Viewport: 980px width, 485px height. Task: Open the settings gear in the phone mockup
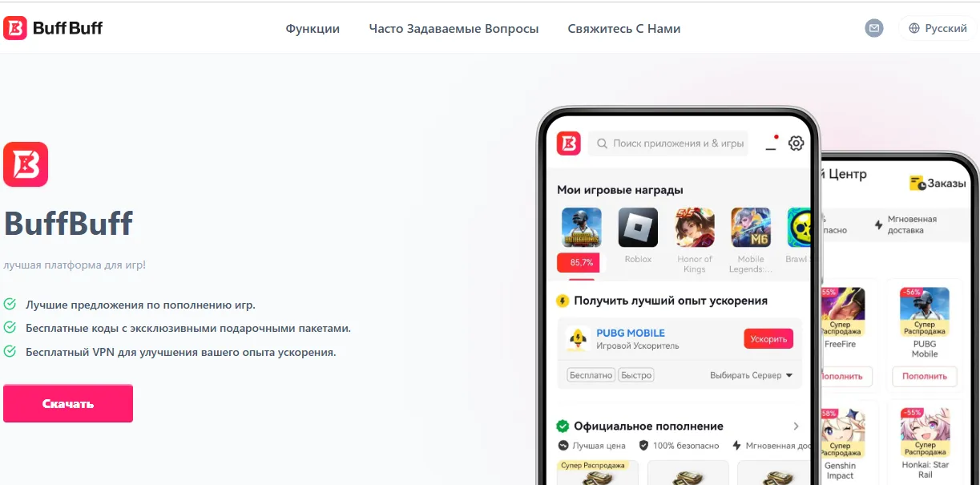[x=796, y=143]
